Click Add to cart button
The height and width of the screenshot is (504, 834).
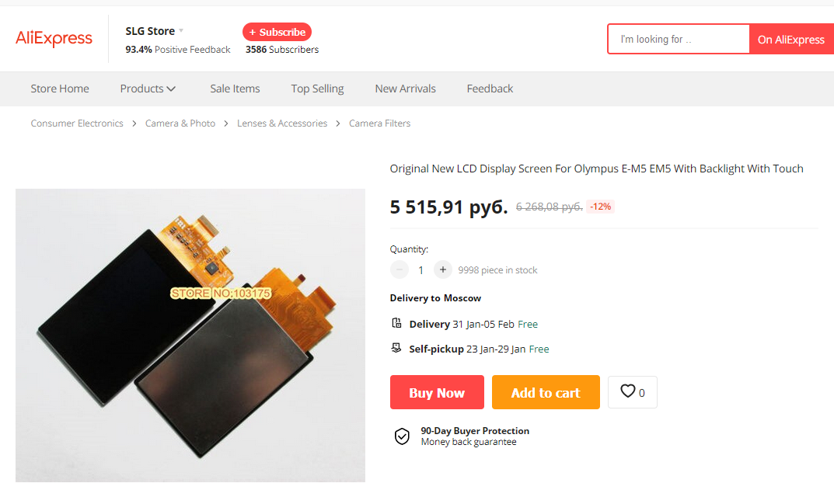546,392
